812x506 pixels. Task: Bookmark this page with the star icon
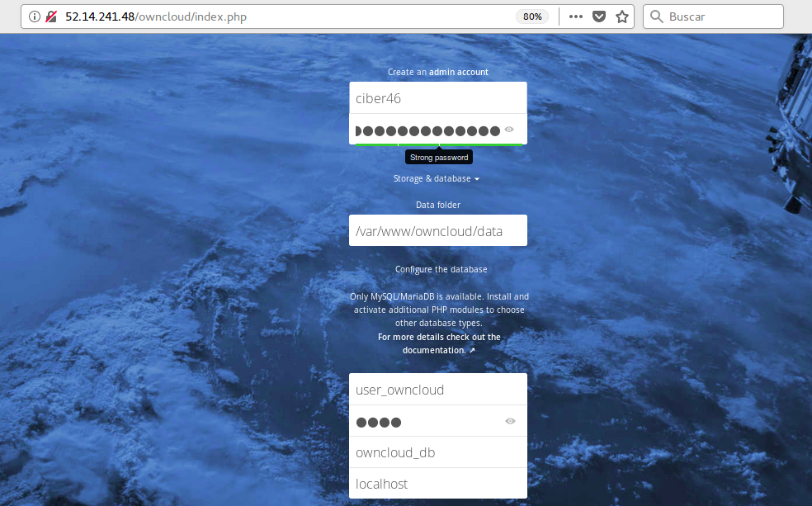(x=622, y=17)
